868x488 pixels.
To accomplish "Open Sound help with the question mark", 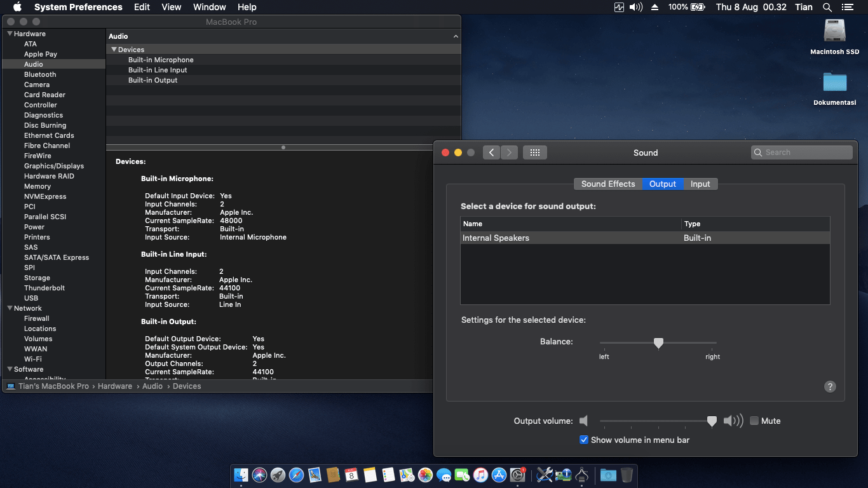I will coord(830,386).
